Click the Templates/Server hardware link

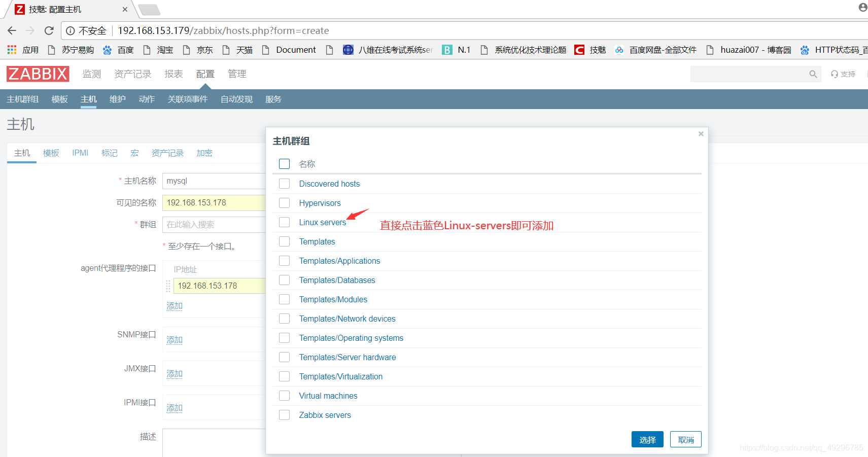(348, 357)
